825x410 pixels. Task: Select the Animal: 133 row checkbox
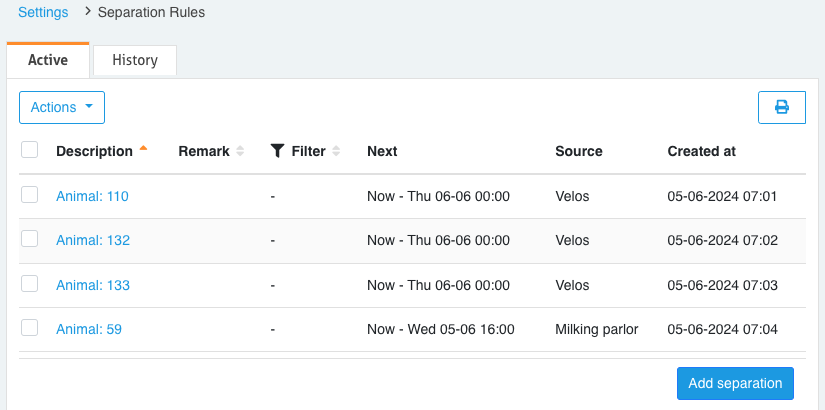click(x=29, y=284)
